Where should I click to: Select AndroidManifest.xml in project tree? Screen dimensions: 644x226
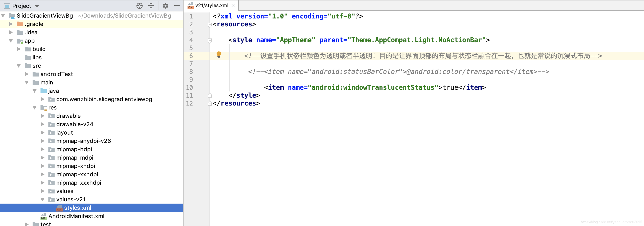pos(76,216)
